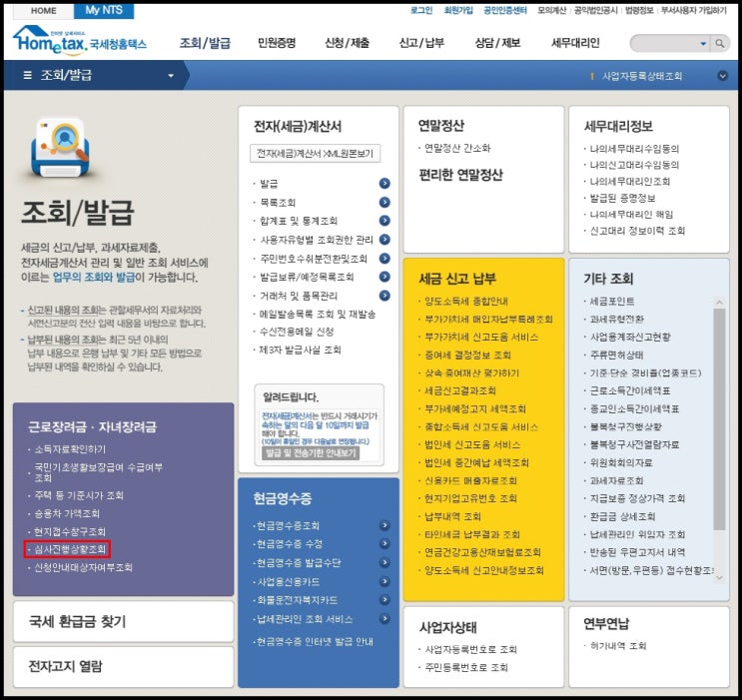Click the arrow icon next to 목록조회
742x700 pixels.
pyautogui.click(x=384, y=203)
